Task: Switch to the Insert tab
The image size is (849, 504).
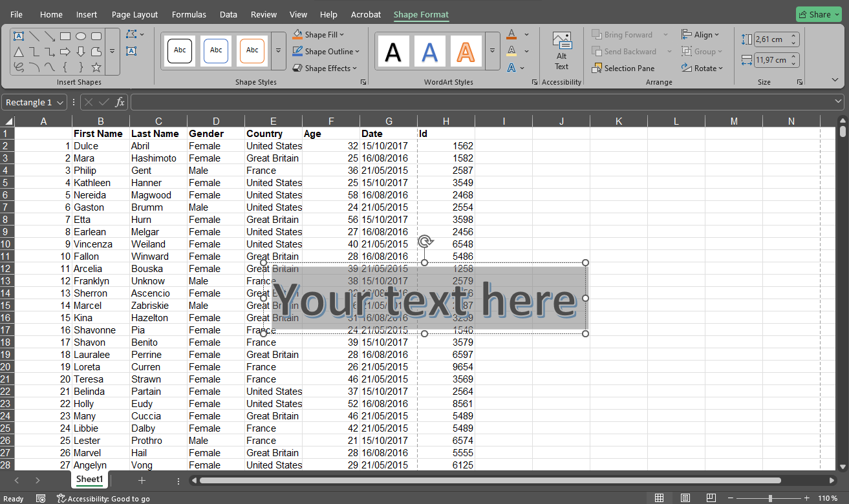Action: [x=87, y=14]
